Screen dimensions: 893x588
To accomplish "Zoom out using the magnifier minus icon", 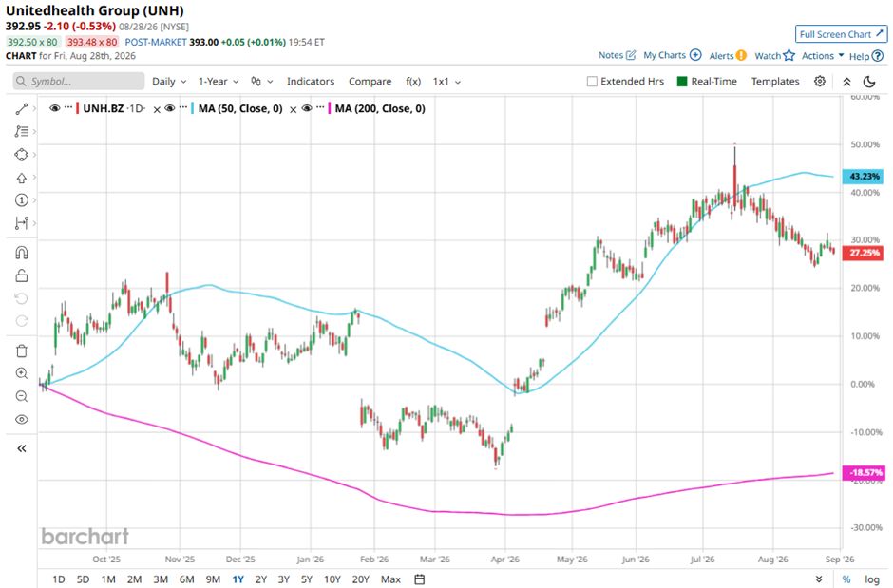I will (22, 396).
